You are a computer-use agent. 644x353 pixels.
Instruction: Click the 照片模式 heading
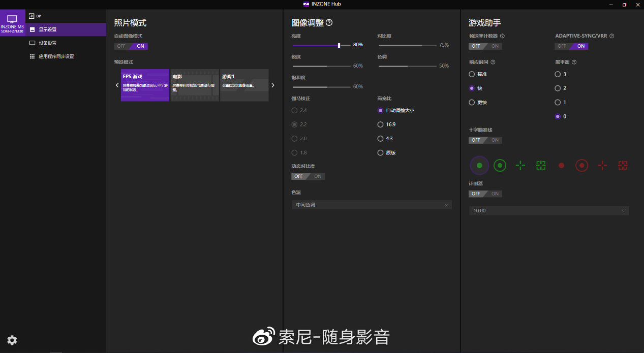tap(130, 23)
